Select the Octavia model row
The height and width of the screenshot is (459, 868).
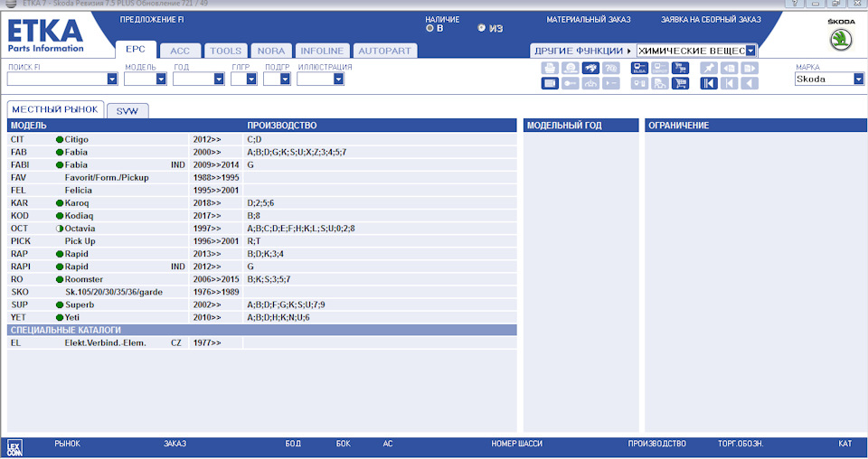(262, 229)
